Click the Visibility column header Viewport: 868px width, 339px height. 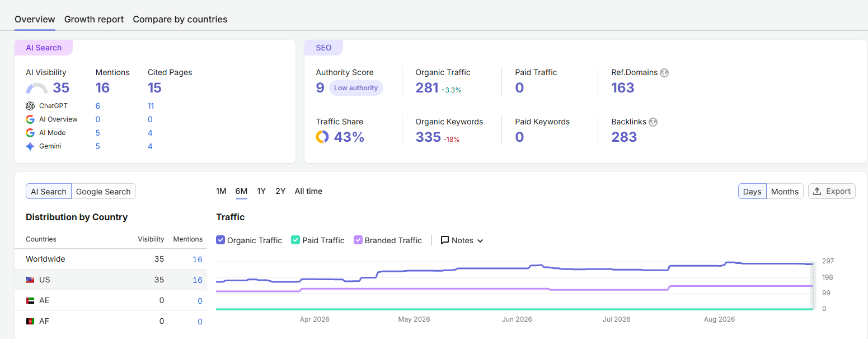151,239
